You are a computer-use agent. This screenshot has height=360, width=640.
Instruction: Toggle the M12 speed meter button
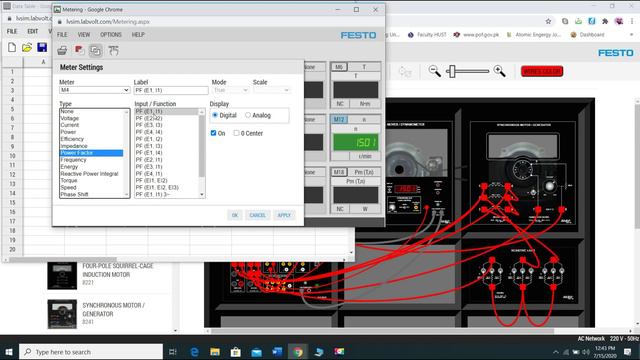pos(339,120)
